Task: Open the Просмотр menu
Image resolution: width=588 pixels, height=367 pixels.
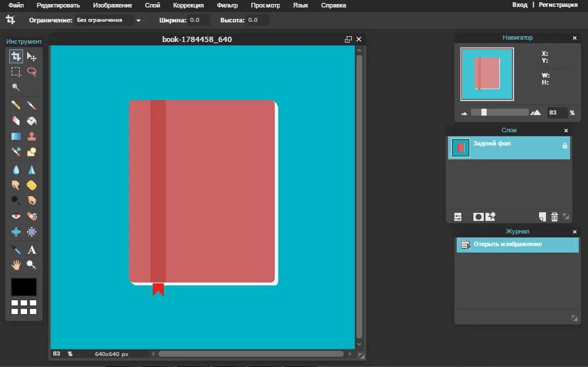Action: tap(265, 5)
